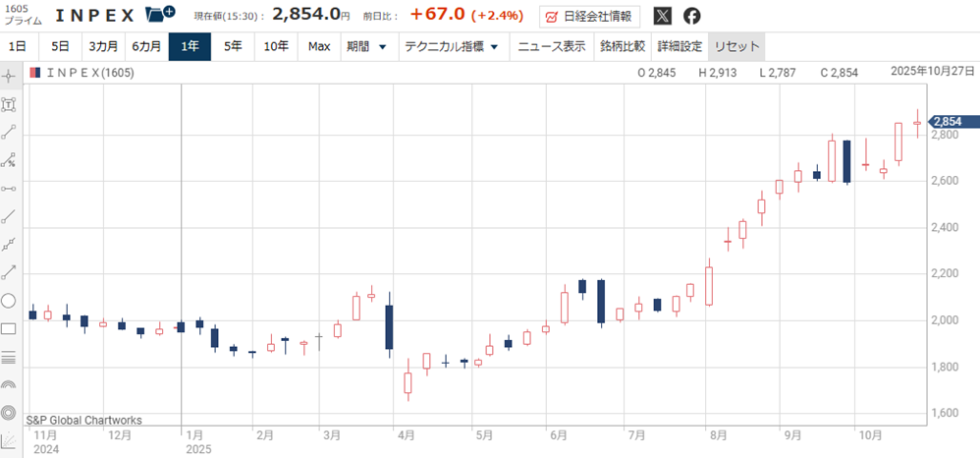This screenshot has width=980, height=458.
Task: Select the arrow line drawing tool
Action: point(9,272)
